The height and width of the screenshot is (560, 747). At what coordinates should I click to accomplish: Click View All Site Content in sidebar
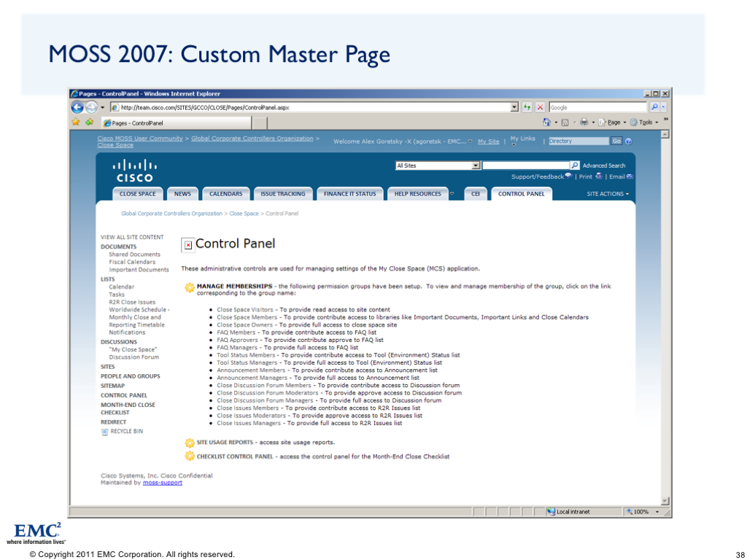tap(132, 237)
